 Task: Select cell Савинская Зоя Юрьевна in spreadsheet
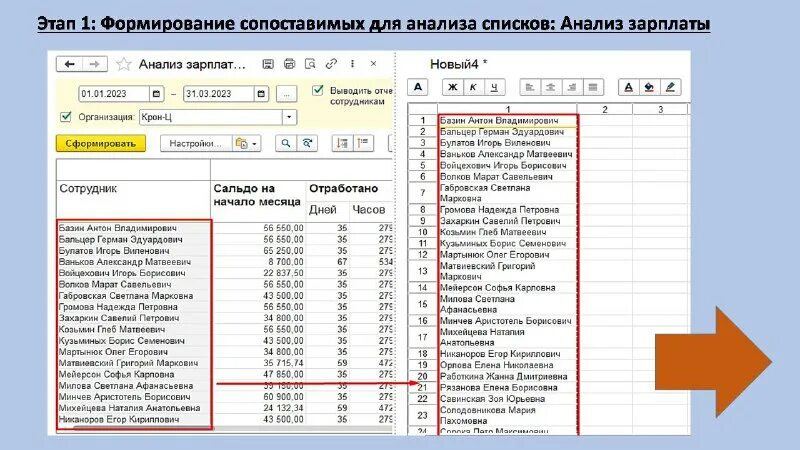(x=508, y=399)
